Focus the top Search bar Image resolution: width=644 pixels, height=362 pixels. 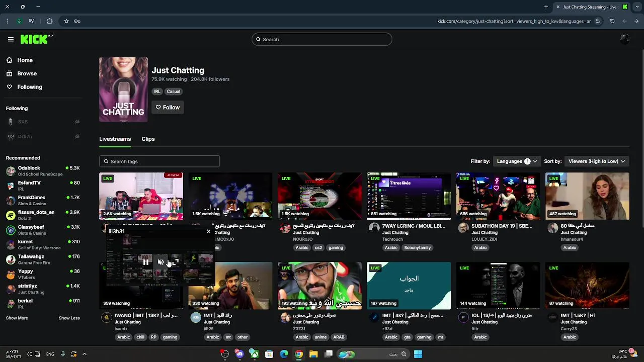[322, 39]
